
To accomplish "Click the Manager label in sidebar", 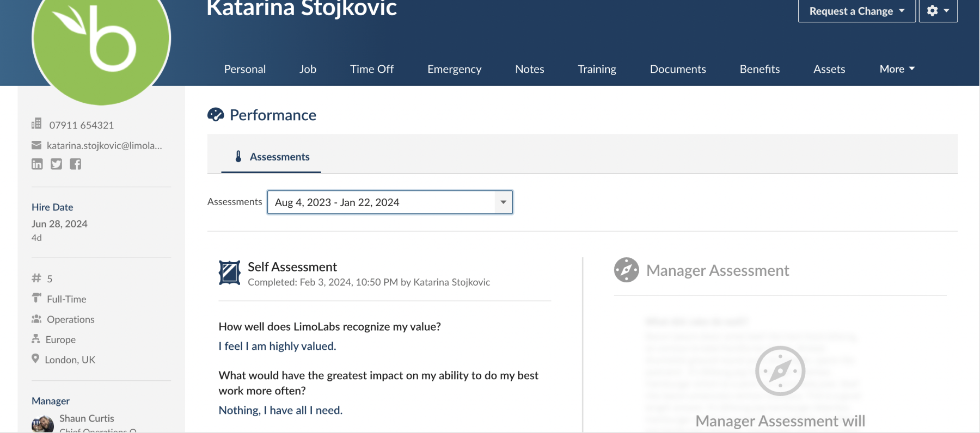I will pyautogui.click(x=51, y=401).
